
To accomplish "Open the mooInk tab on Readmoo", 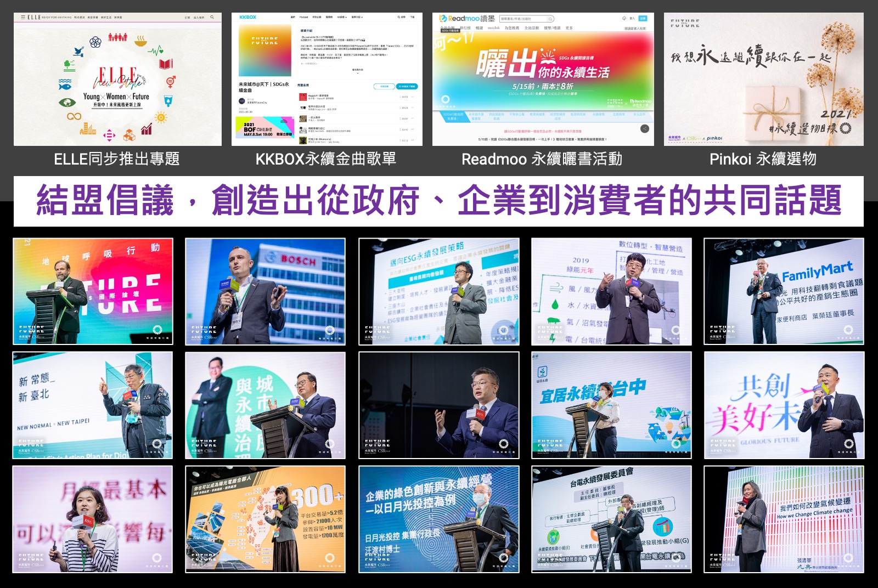I will coord(494,28).
